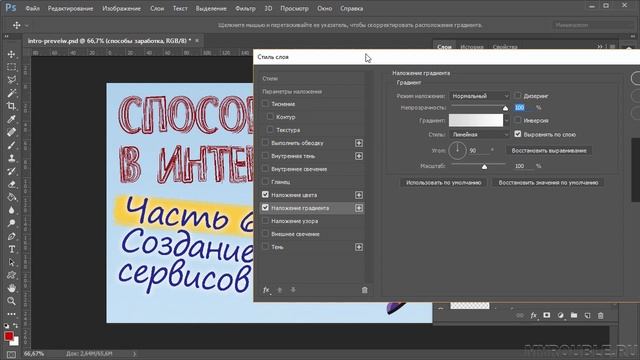Click the gradient preview swatch

pos(476,120)
